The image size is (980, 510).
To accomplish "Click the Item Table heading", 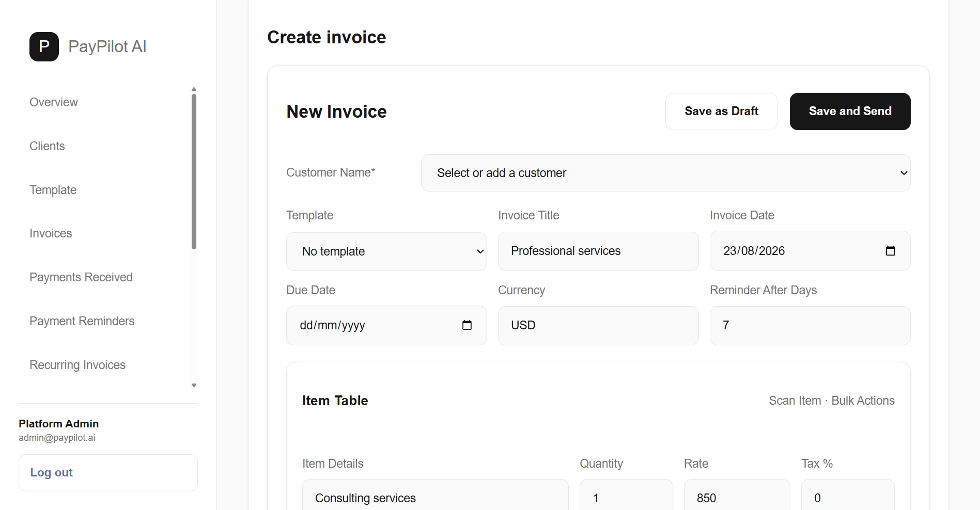I will 335,401.
